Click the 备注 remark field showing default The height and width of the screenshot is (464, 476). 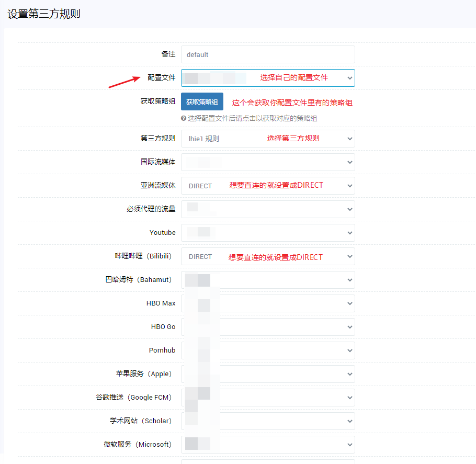coord(268,54)
